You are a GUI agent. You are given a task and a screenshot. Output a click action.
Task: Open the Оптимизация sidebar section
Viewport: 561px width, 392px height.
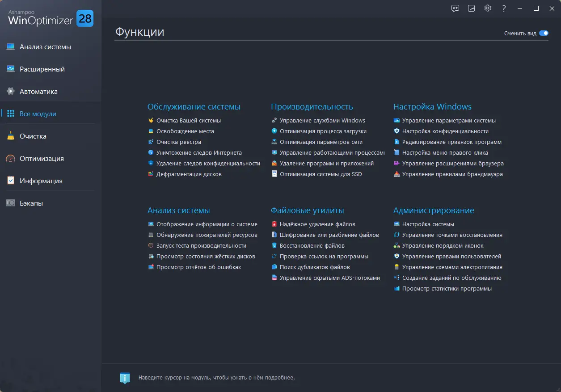click(51, 159)
